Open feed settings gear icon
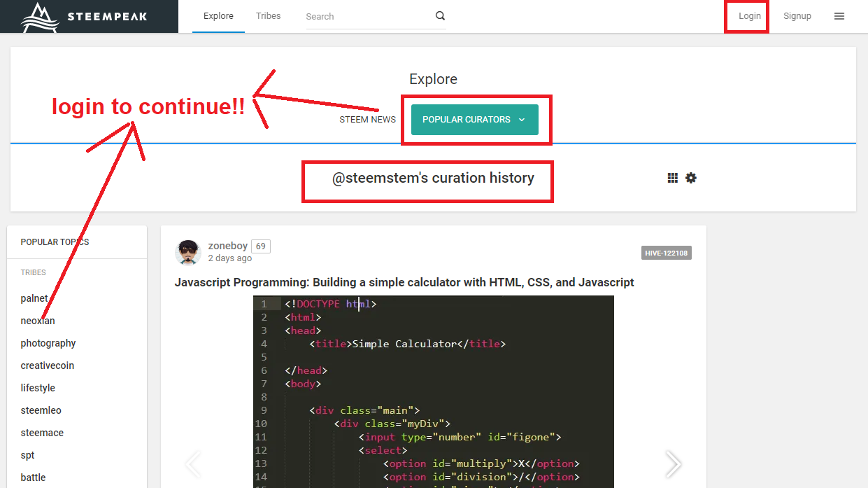 coord(691,179)
